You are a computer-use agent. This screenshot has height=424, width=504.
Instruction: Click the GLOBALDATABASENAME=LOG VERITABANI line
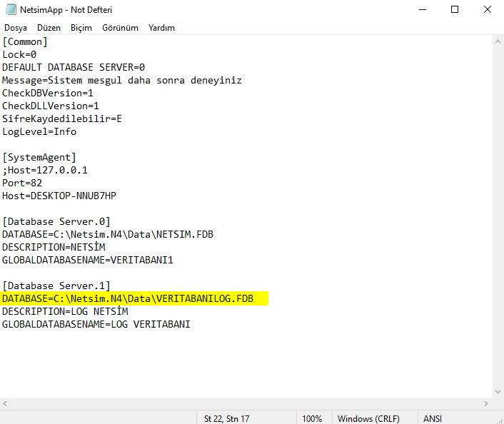coord(96,325)
